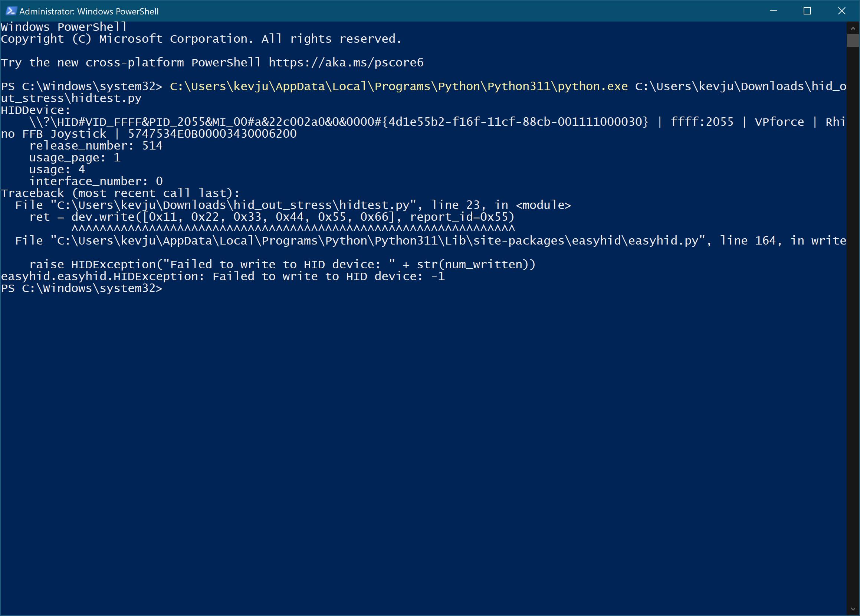Click the scrollbar up arrow
This screenshot has width=860, height=616.
click(x=853, y=28)
